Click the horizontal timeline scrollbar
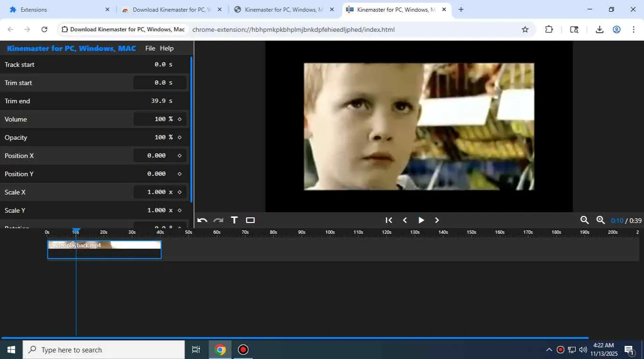Screen dimensions: 644x359 295,337
